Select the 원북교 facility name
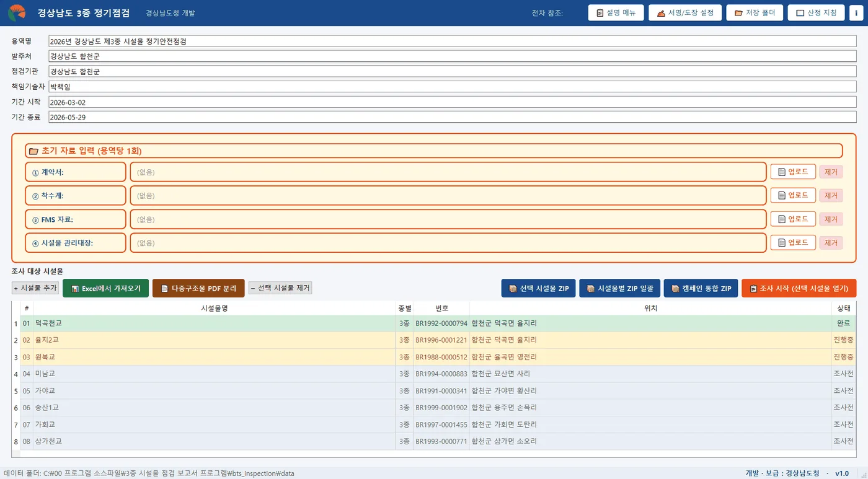Viewport: 868px width, 479px height. coord(45,357)
